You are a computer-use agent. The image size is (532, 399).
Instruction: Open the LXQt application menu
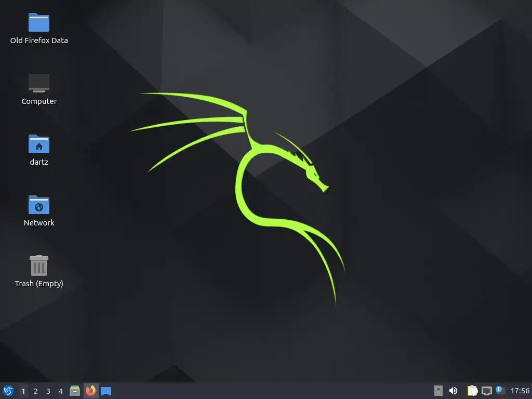coord(8,391)
